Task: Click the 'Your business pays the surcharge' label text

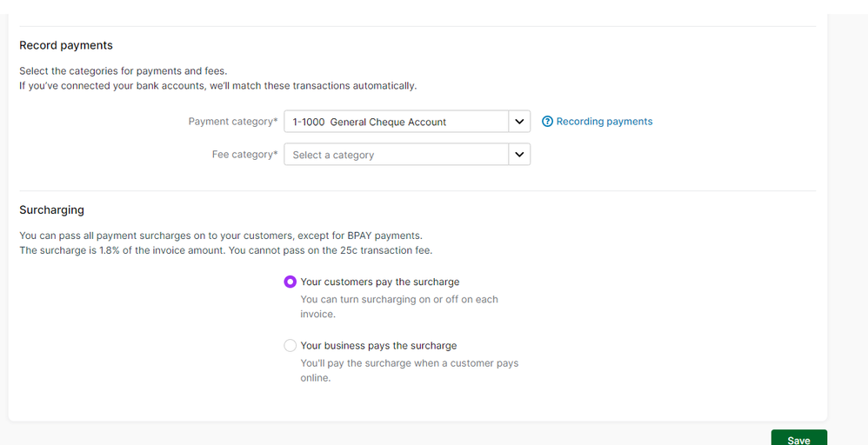Action: click(x=378, y=345)
